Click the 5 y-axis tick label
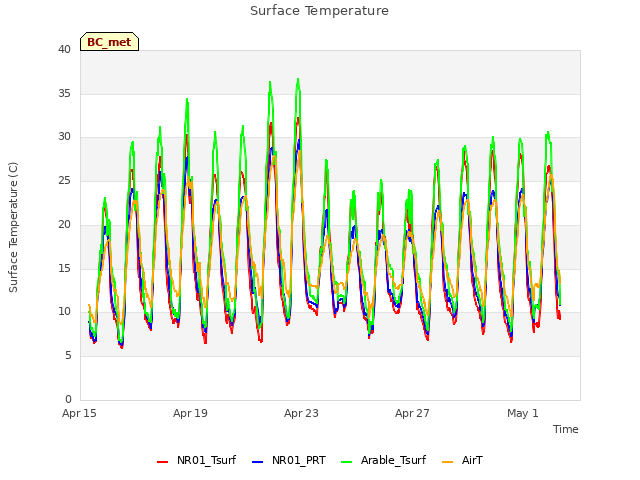640x480 pixels. 68,356
